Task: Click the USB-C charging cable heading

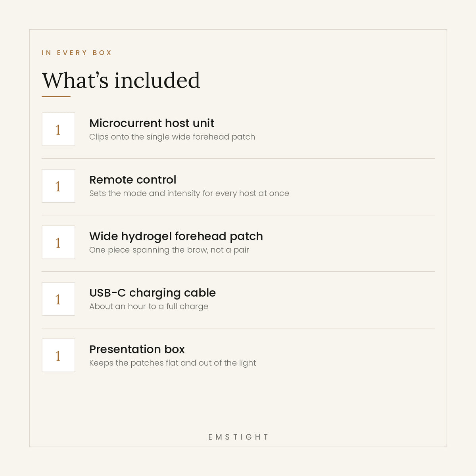Action: pyautogui.click(x=153, y=293)
